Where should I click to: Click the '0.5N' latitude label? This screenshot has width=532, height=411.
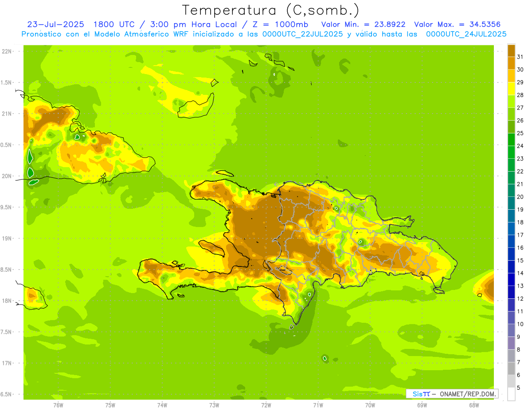point(7,145)
